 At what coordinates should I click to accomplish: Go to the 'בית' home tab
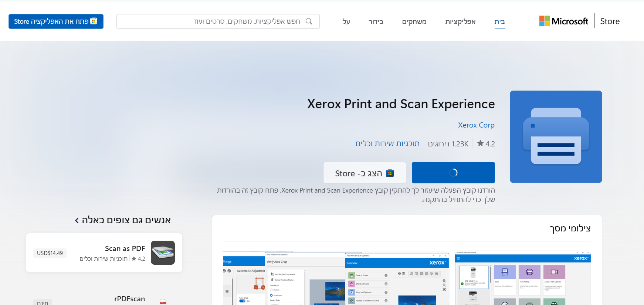[x=499, y=21]
